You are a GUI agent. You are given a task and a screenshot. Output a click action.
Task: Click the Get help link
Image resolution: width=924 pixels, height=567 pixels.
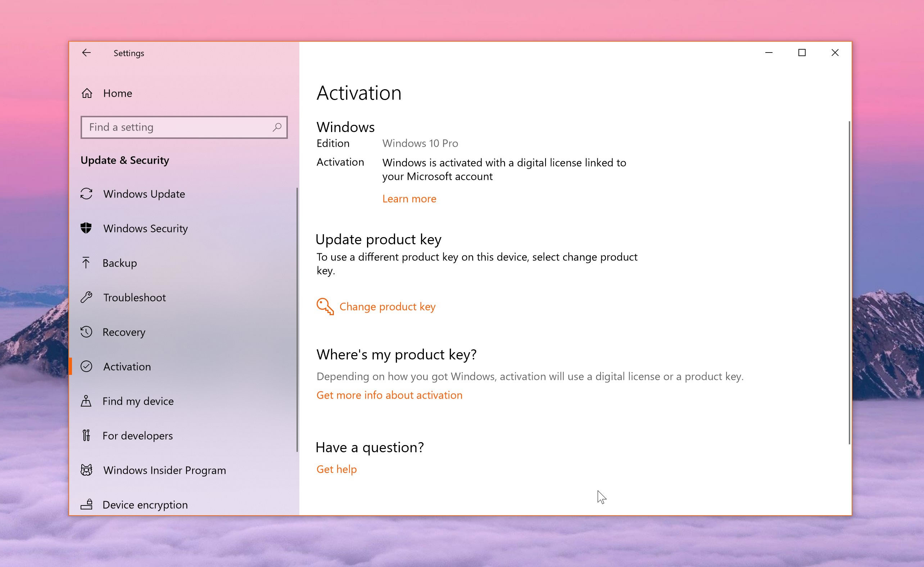pos(336,469)
